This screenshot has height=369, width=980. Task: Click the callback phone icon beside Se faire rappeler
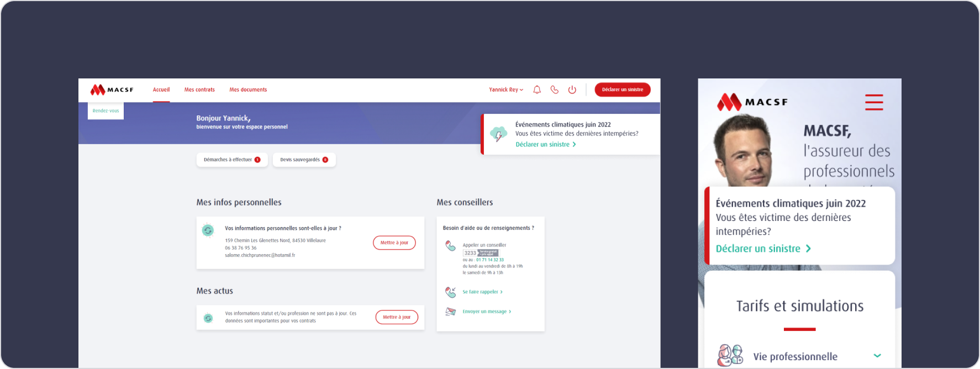click(451, 292)
